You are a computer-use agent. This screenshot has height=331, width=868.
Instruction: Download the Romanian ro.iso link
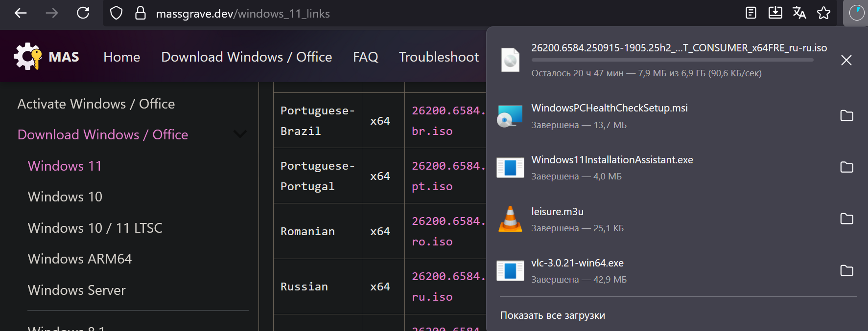pos(448,231)
